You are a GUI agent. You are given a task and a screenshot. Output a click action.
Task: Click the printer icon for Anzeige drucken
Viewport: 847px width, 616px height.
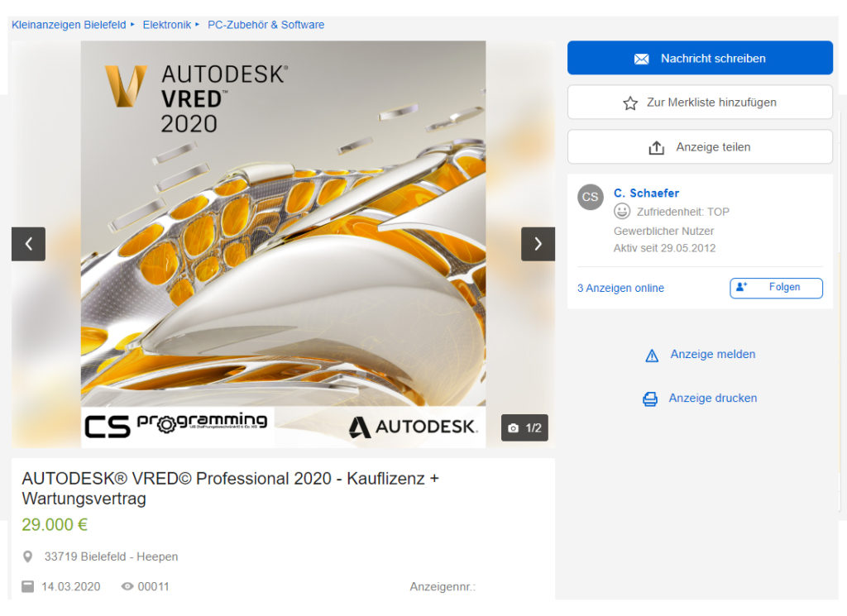[653, 399]
